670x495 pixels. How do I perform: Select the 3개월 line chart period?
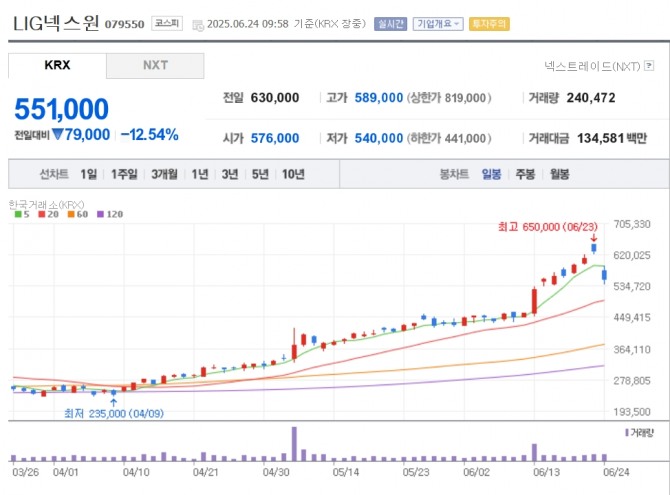[x=165, y=174]
